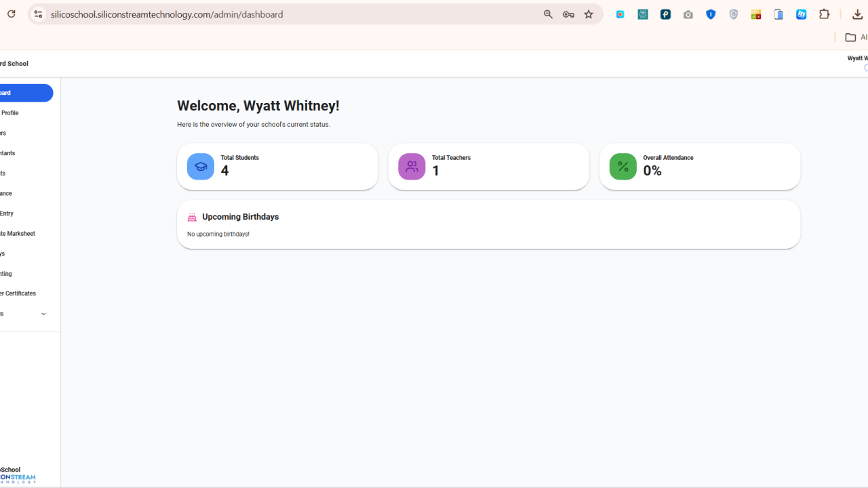This screenshot has width=868, height=488.
Task: Click the school name in top header
Action: point(14,64)
